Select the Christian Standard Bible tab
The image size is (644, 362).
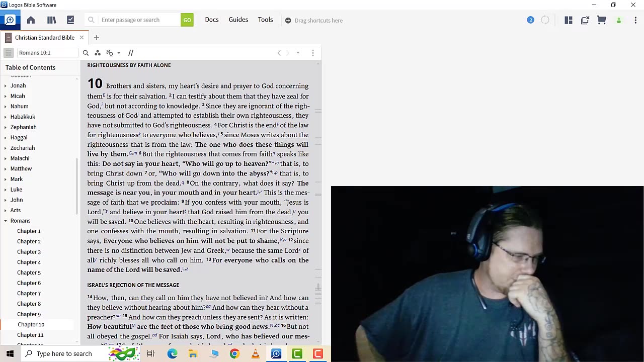pyautogui.click(x=45, y=38)
